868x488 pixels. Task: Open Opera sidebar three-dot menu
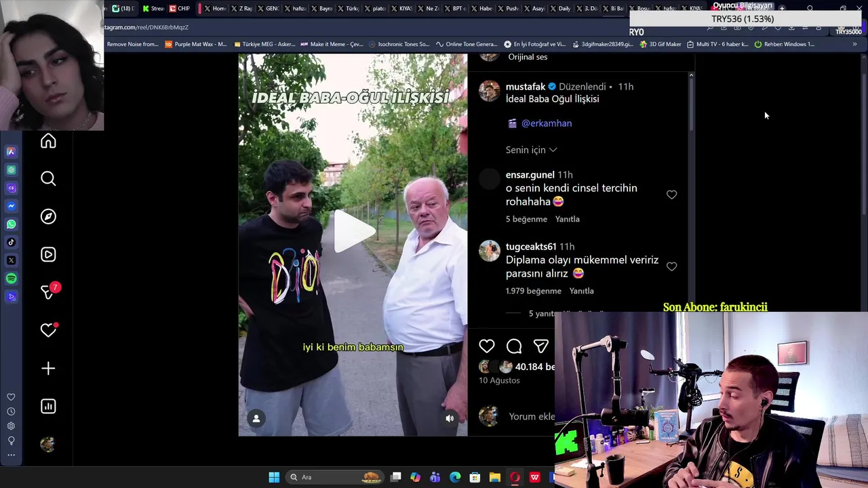[x=11, y=455]
